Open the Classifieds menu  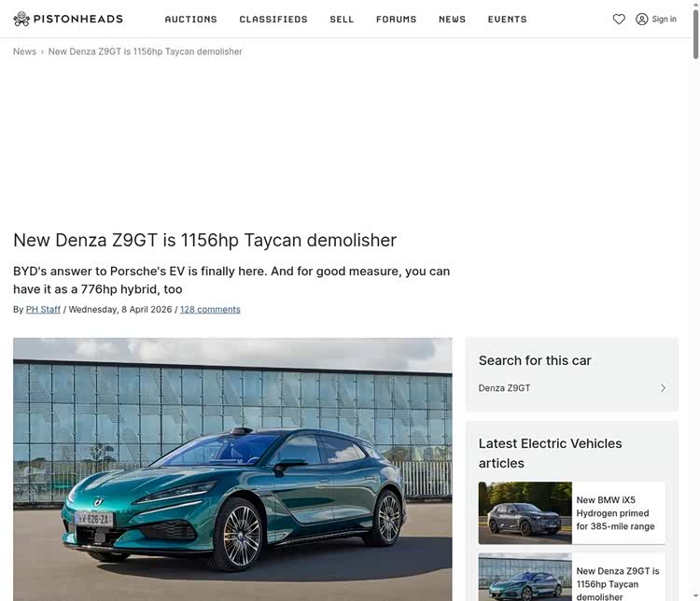coord(273,20)
